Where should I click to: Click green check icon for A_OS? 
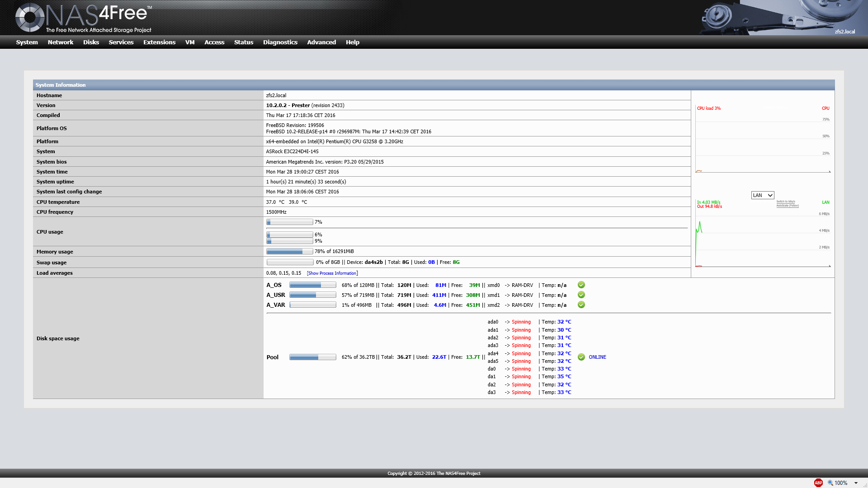(x=581, y=285)
